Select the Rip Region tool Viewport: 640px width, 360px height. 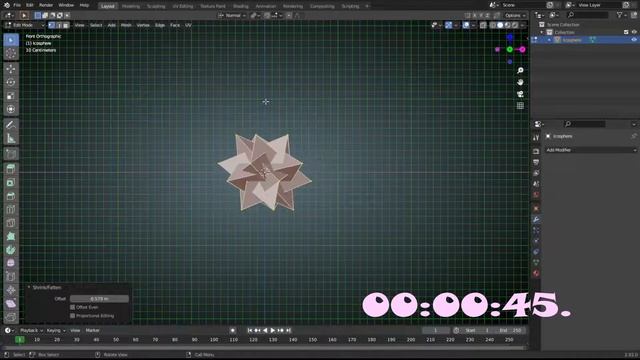(x=11, y=317)
